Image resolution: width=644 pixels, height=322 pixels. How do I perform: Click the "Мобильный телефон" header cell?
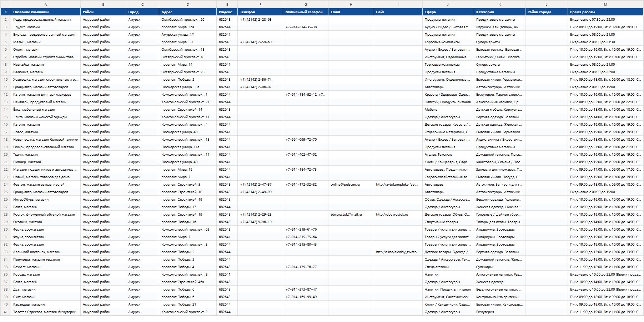click(x=306, y=12)
